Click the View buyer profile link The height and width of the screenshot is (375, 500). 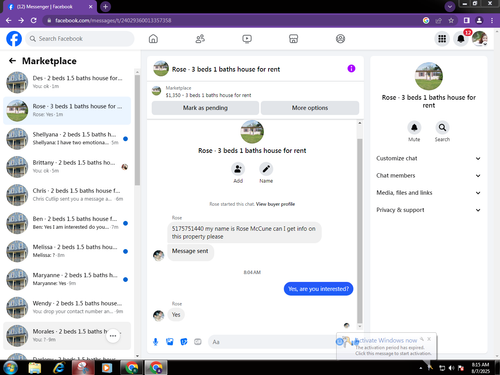[275, 204]
